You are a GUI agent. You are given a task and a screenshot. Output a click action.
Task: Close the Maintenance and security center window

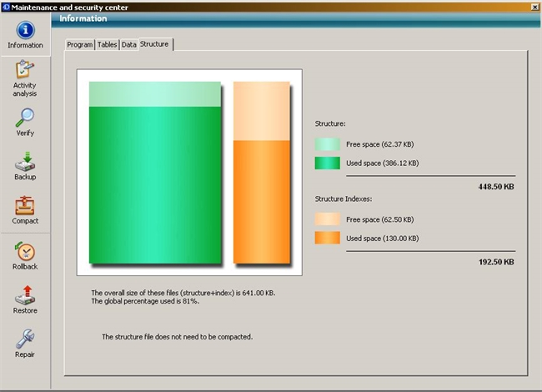534,6
